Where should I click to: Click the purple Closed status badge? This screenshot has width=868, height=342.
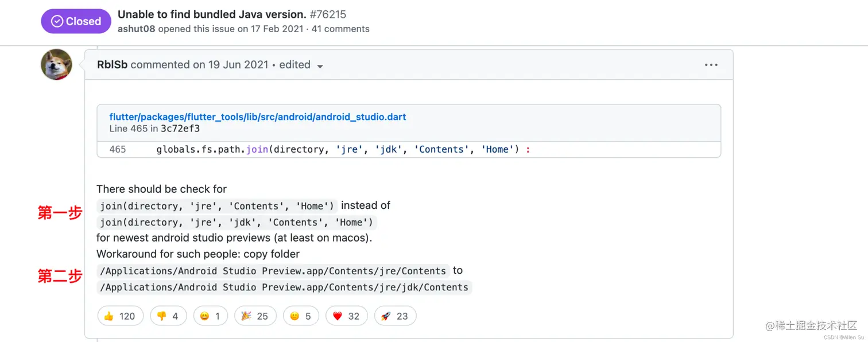point(76,21)
